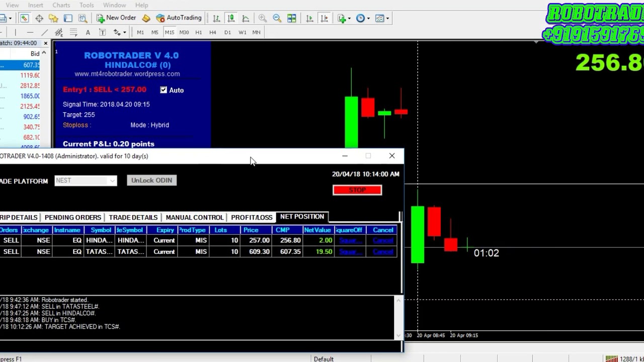
Task: Open the Help menu
Action: [141, 5]
